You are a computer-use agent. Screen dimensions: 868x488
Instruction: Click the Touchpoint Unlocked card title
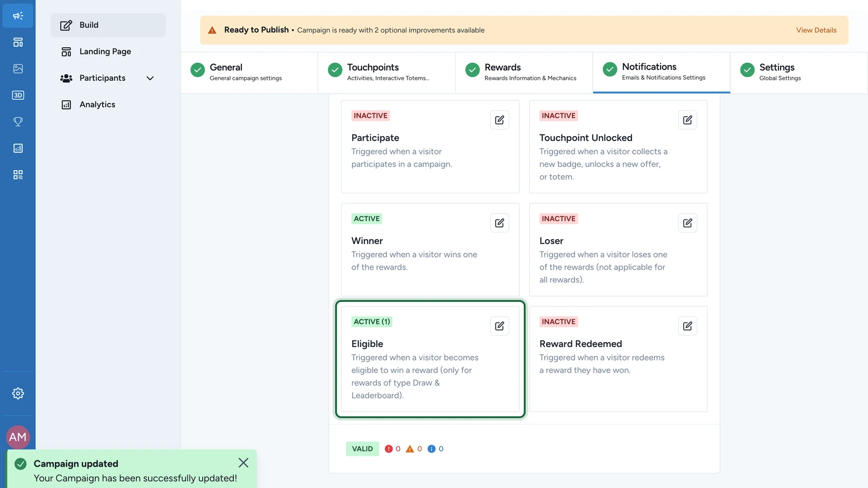point(586,138)
